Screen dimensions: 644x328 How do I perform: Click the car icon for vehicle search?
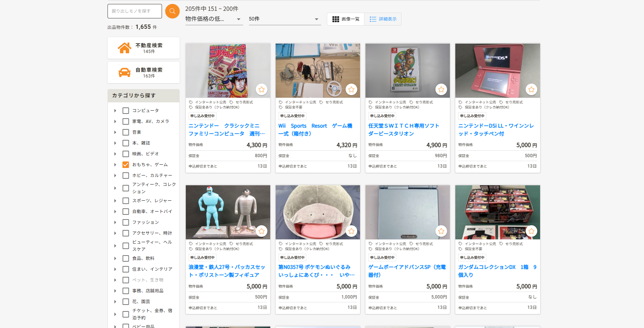pyautogui.click(x=124, y=72)
